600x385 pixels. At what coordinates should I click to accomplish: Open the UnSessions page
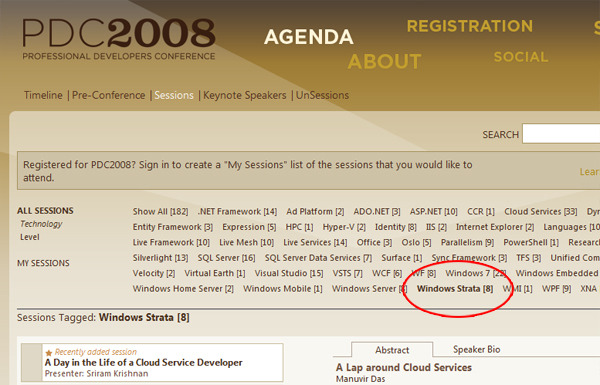(322, 95)
